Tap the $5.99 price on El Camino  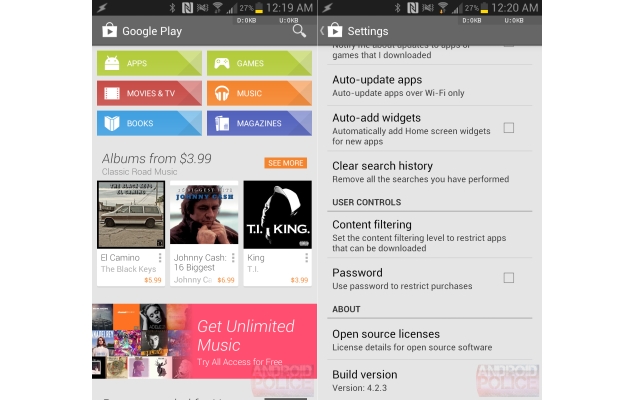(153, 280)
